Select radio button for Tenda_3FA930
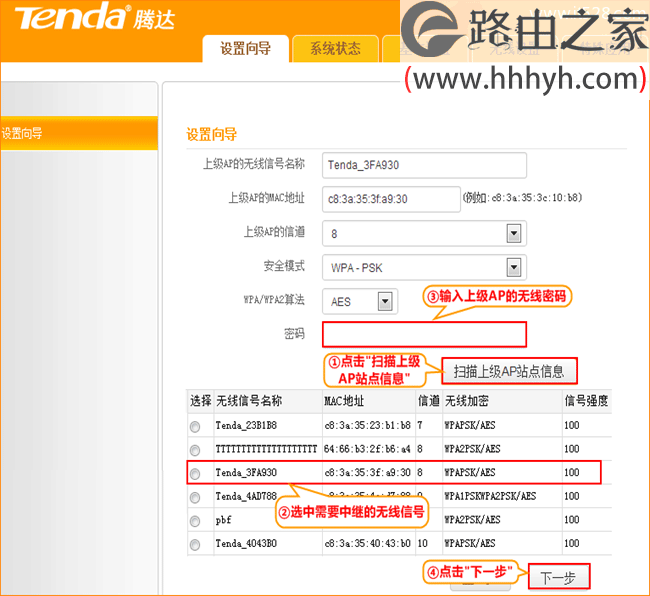650x596 pixels. pyautogui.click(x=195, y=473)
